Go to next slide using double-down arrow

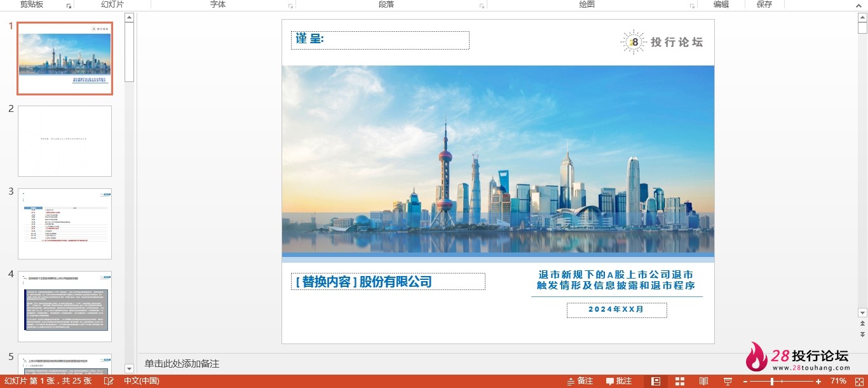[862, 334]
